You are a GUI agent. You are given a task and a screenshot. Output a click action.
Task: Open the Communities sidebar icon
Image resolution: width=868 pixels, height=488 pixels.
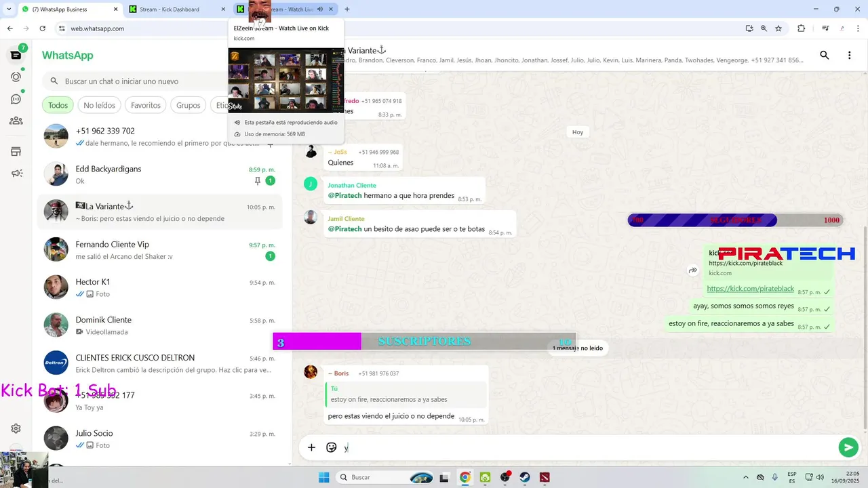16,121
